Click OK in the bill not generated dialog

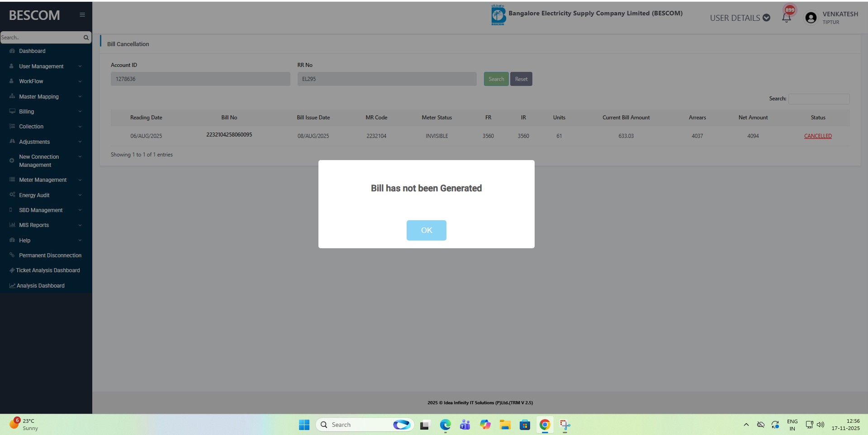point(426,230)
